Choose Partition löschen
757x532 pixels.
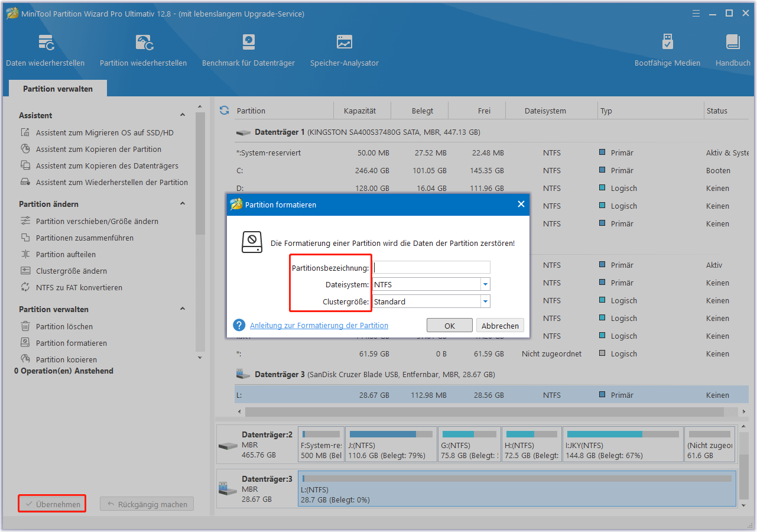[x=64, y=327]
